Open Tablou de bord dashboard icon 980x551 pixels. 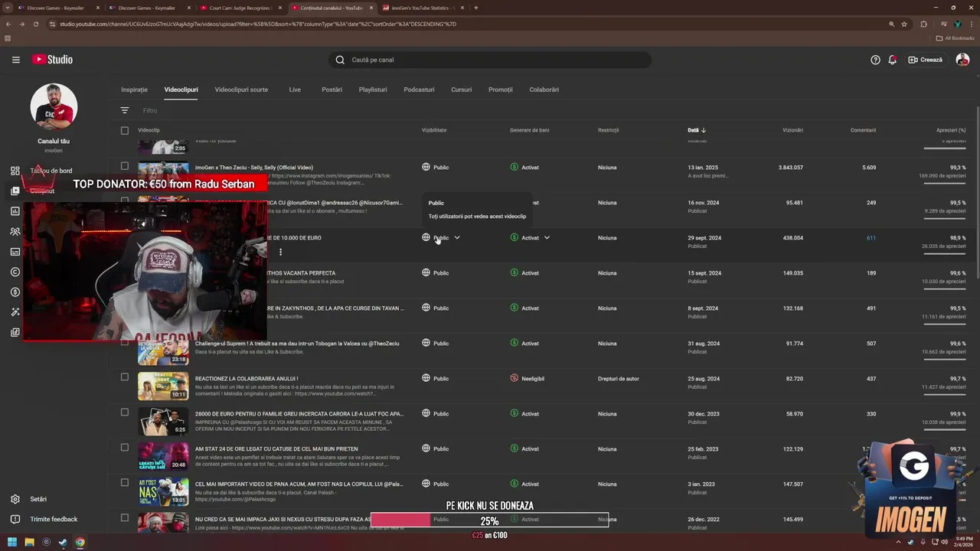click(15, 171)
